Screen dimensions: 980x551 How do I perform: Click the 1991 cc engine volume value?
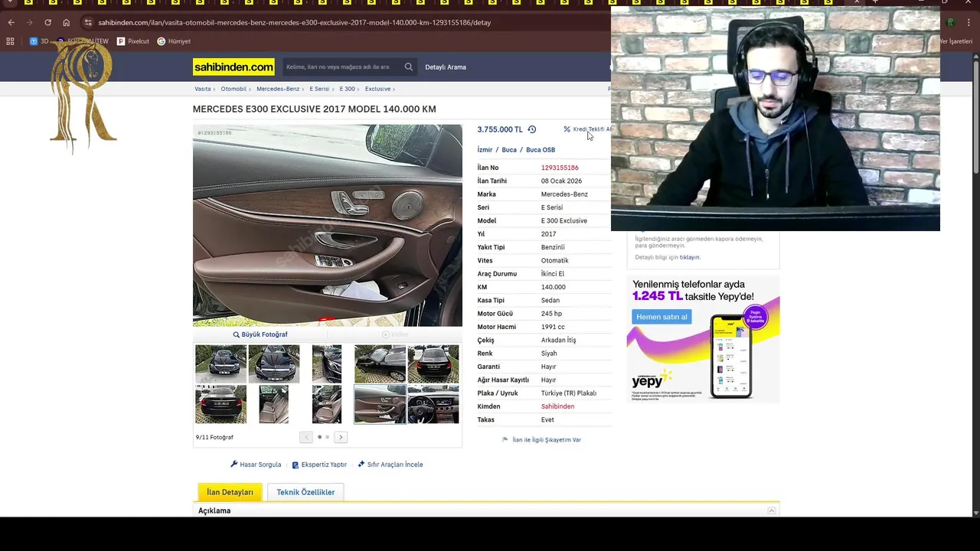tap(553, 327)
